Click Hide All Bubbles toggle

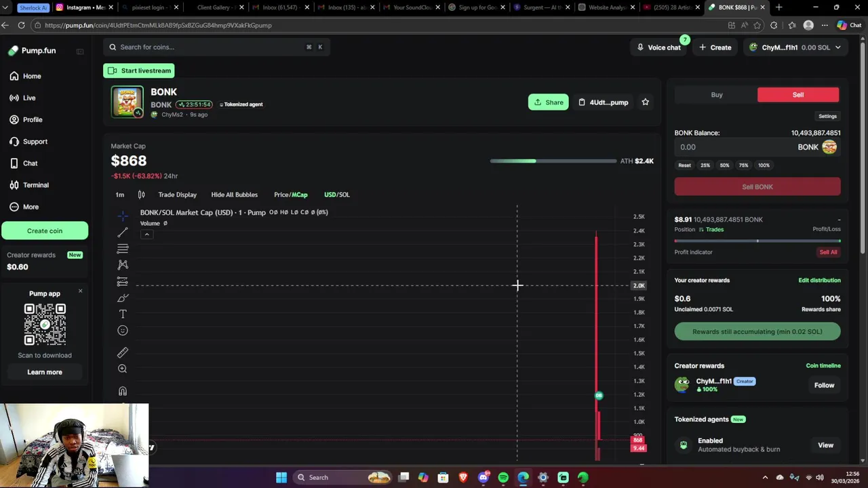point(235,195)
